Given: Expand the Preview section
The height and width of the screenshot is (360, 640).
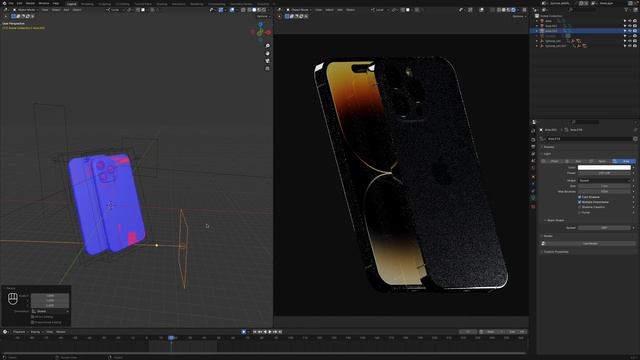Looking at the screenshot, I should click(548, 147).
